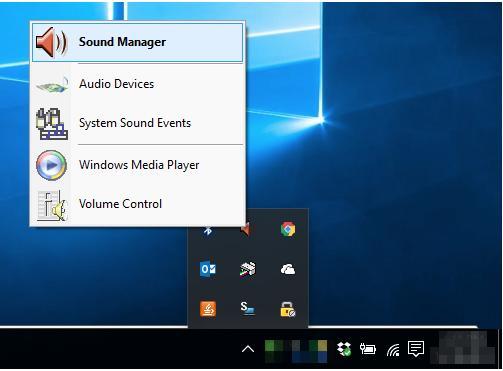
Task: Click the OneDrive cloud tray icon
Action: tap(288, 269)
